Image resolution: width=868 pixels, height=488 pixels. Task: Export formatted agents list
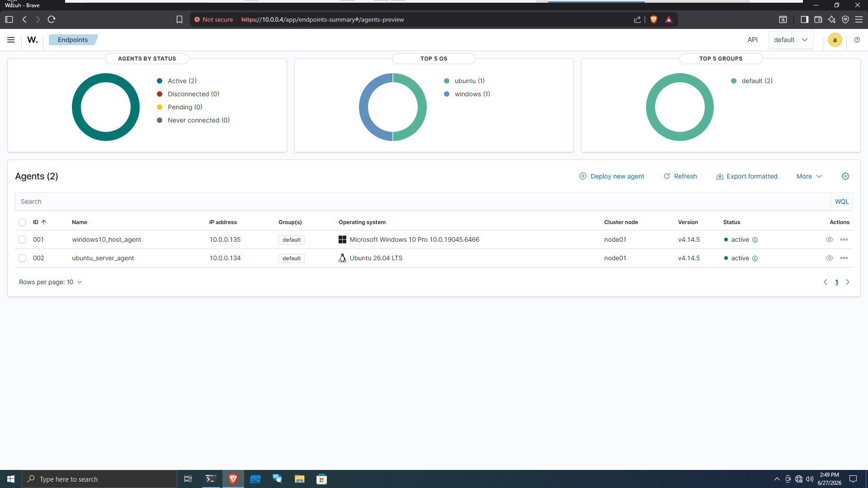pyautogui.click(x=747, y=176)
